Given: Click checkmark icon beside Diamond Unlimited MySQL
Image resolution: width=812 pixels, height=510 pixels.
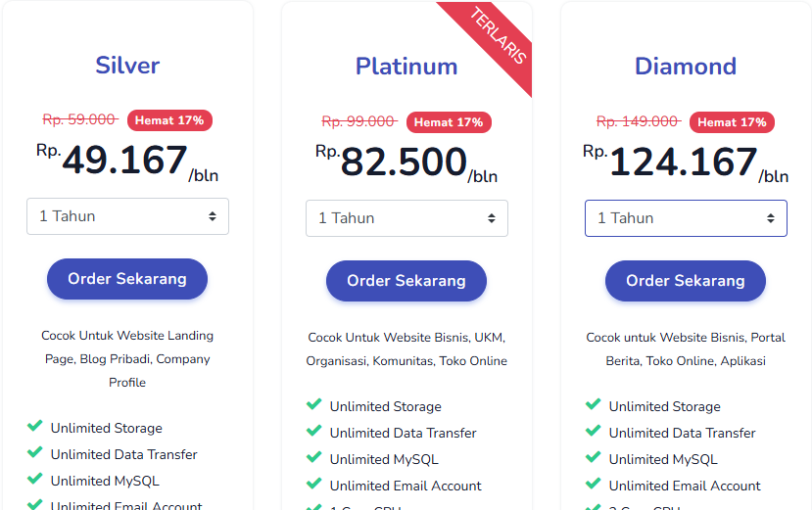Looking at the screenshot, I should tap(593, 457).
